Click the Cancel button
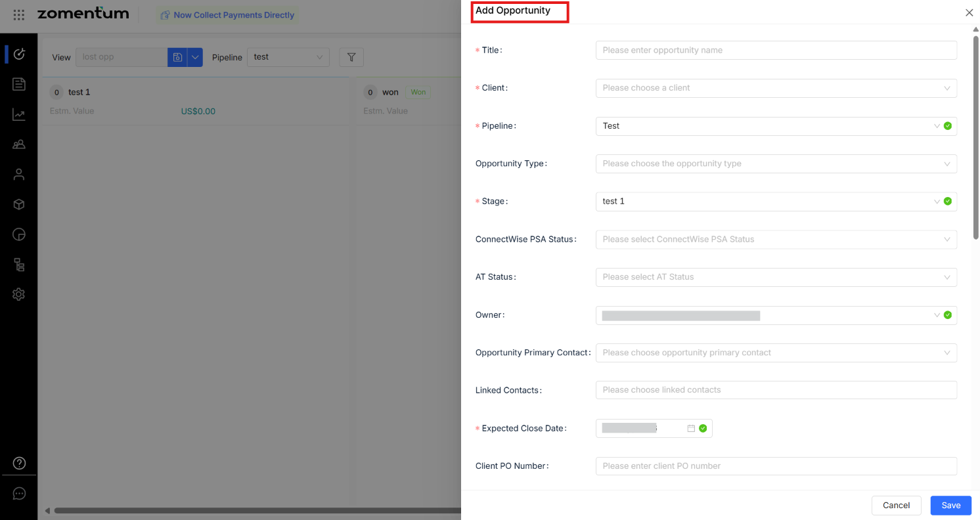Viewport: 980px width, 520px height. pos(896,505)
